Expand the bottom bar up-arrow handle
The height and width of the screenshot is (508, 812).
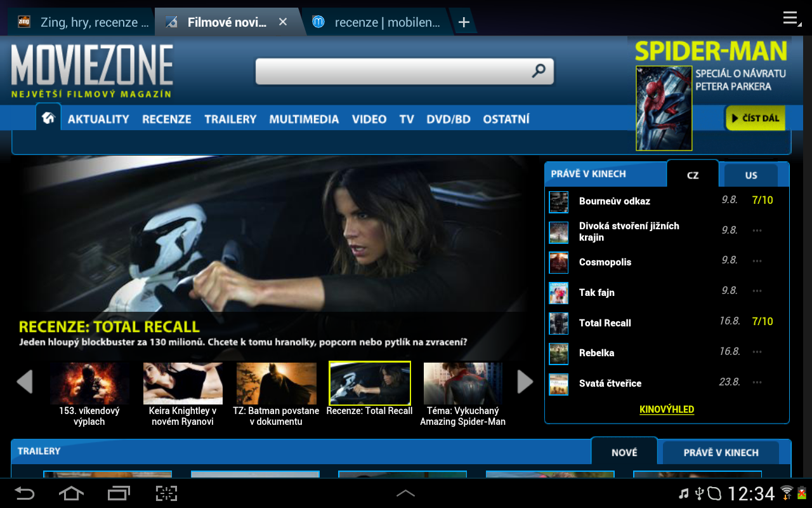click(x=405, y=493)
